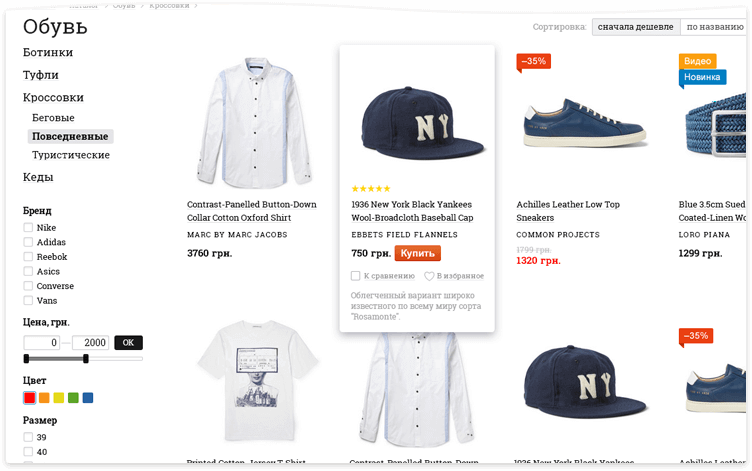Click the heart icon to add to favorites
Screen dimensions: 752x471
click(x=429, y=276)
